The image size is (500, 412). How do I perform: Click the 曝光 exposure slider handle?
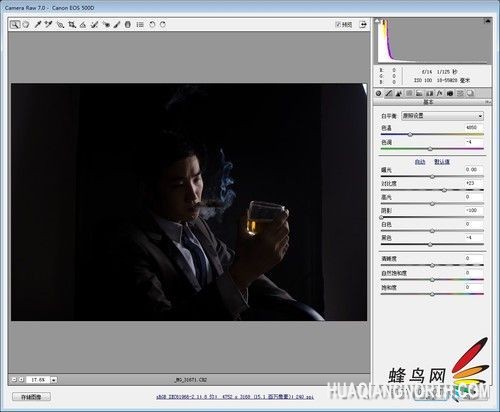pyautogui.click(x=432, y=177)
